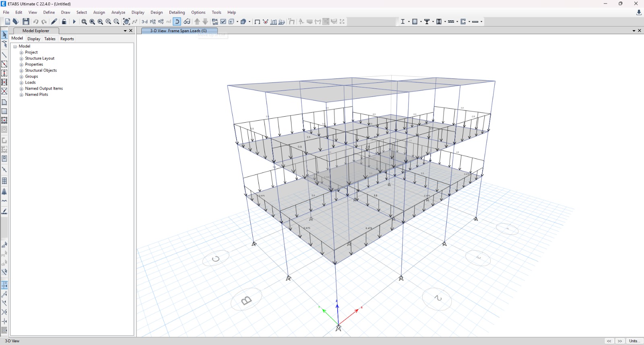Undo the last action in the toolbar
This screenshot has width=644, height=345.
pos(36,22)
